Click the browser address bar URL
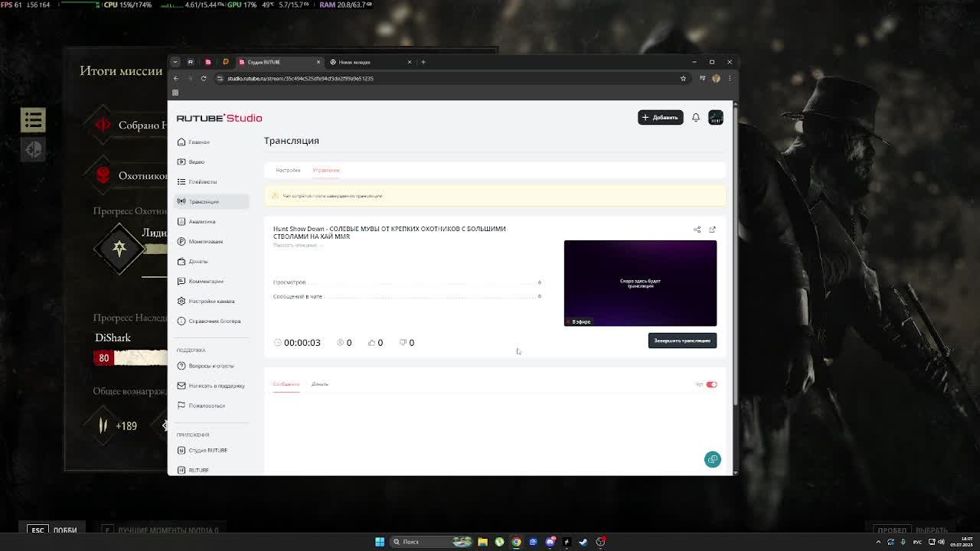The height and width of the screenshot is (551, 980). (300, 78)
